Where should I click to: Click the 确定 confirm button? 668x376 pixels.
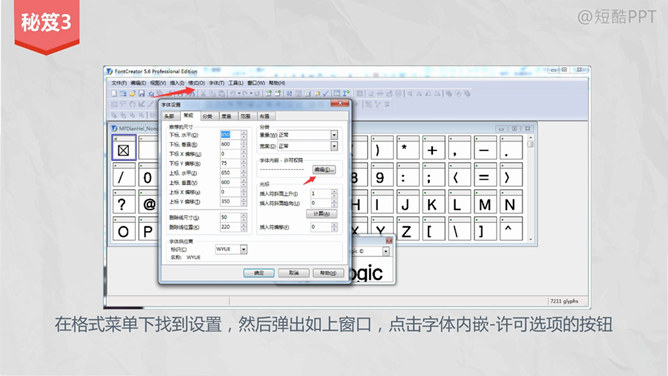click(259, 273)
